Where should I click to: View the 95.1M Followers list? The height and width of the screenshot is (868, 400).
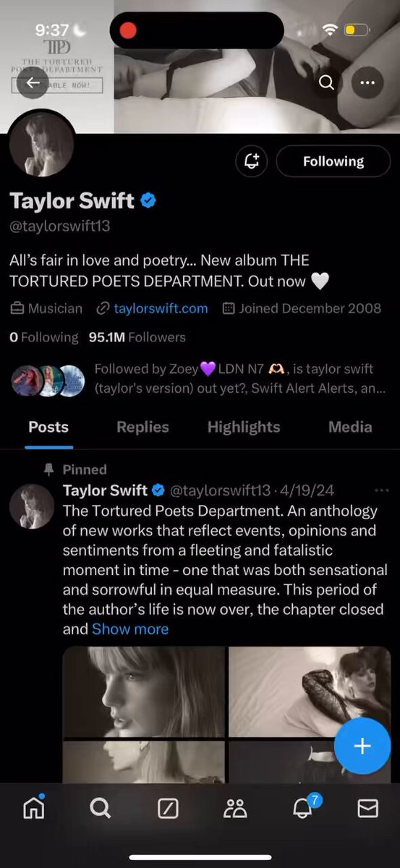137,337
